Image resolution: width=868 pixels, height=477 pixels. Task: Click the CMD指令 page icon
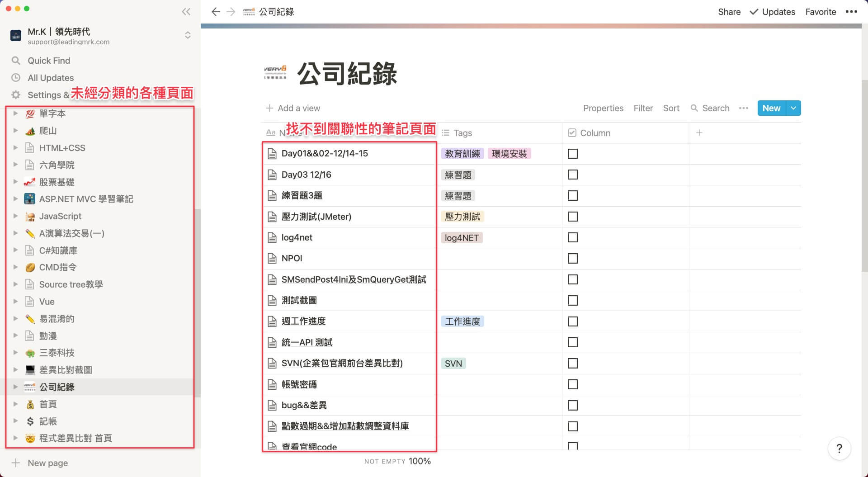[x=30, y=268]
